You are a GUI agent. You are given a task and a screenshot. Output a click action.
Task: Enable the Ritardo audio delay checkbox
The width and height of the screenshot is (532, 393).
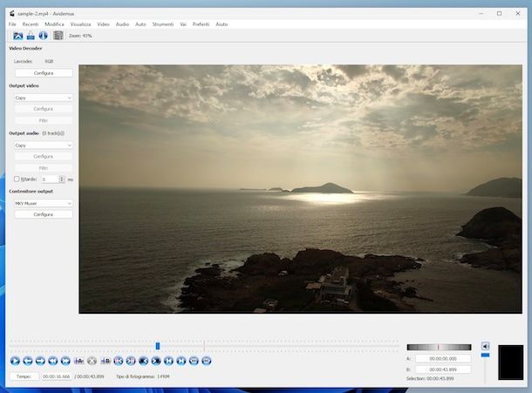16,180
